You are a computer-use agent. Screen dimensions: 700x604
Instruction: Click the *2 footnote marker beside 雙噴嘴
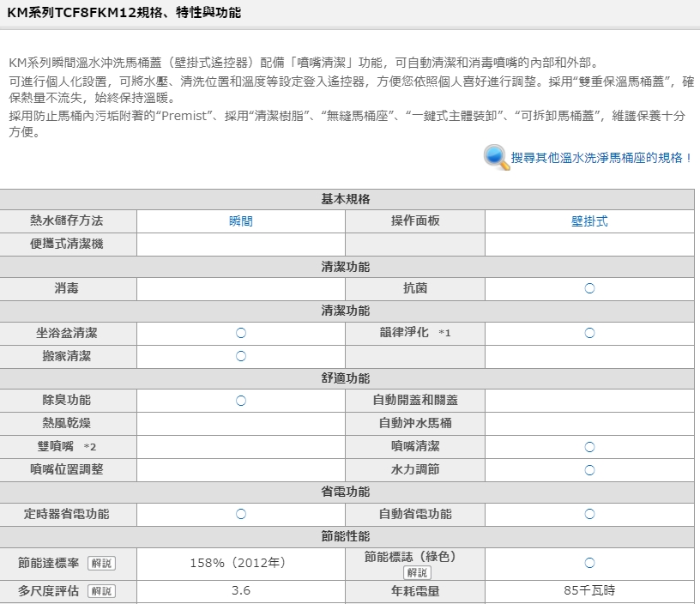pyautogui.click(x=90, y=447)
